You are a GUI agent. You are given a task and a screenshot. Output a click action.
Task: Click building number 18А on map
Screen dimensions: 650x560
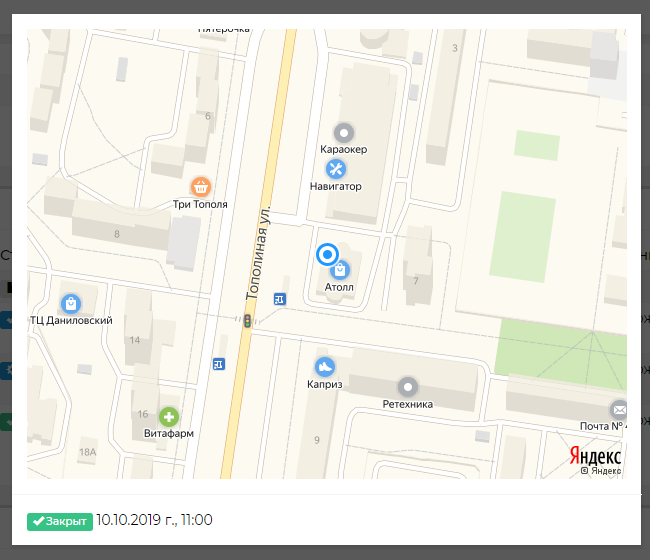(87, 452)
